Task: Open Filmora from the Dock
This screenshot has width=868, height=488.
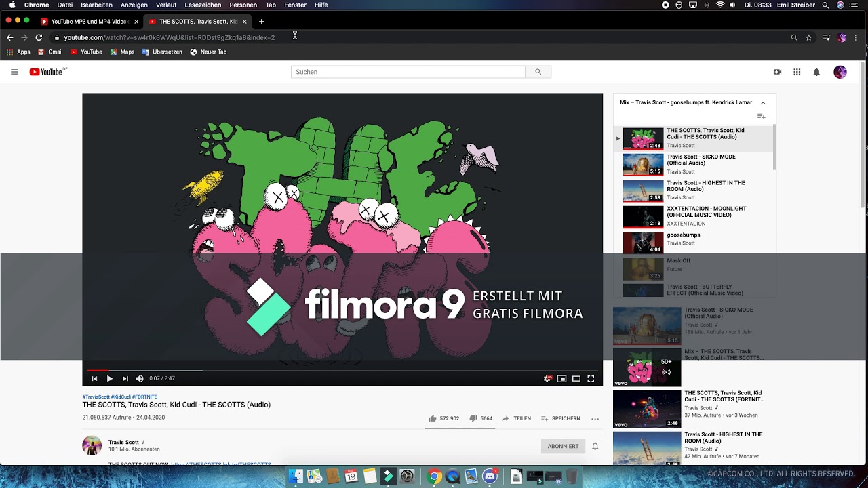Action: (x=388, y=476)
